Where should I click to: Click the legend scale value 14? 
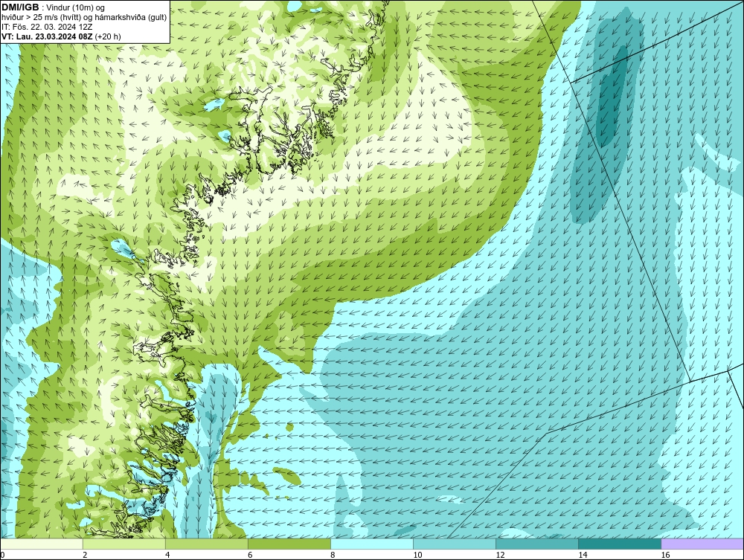pos(583,555)
